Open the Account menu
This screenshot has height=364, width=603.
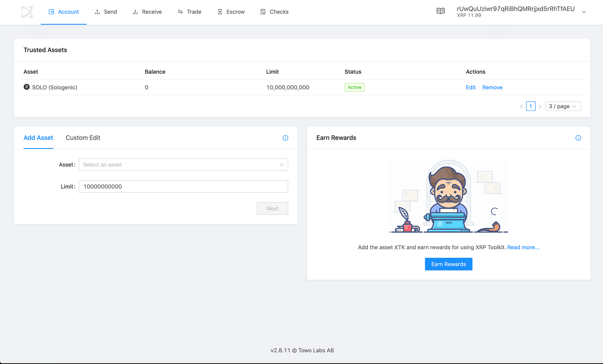tap(64, 12)
